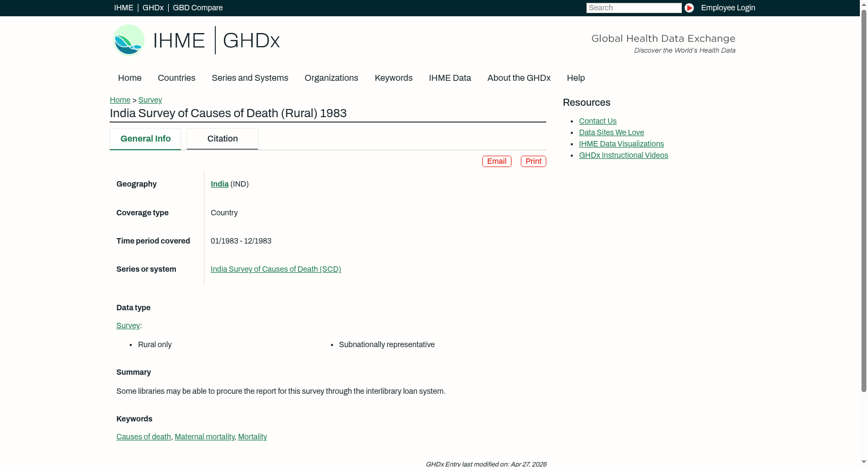The height and width of the screenshot is (467, 868).
Task: Click the Email button
Action: click(497, 161)
